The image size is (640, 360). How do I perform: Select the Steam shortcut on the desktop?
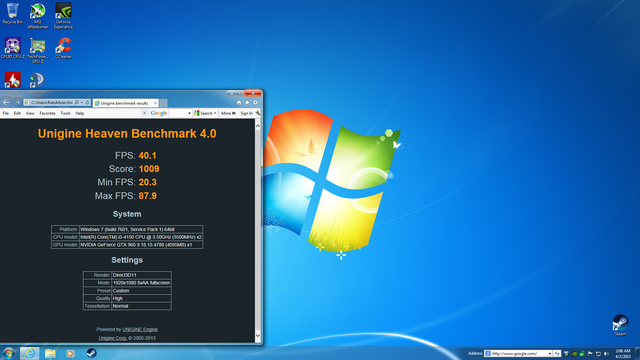point(620,325)
